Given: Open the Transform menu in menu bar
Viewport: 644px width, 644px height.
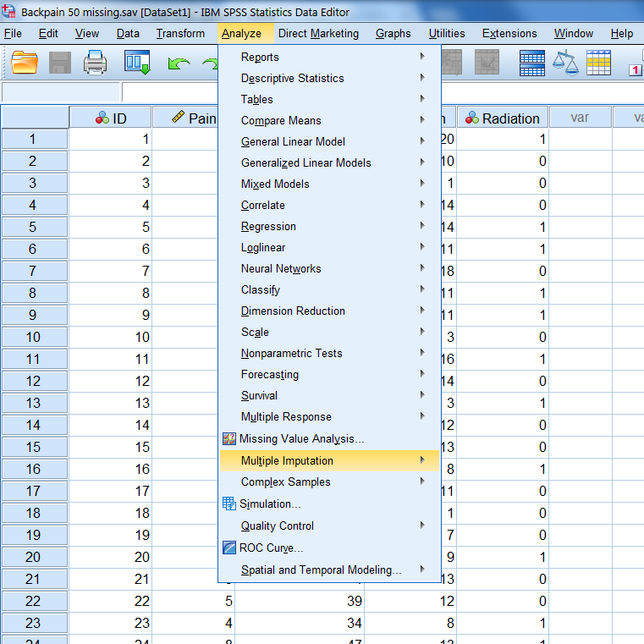Looking at the screenshot, I should (x=180, y=33).
